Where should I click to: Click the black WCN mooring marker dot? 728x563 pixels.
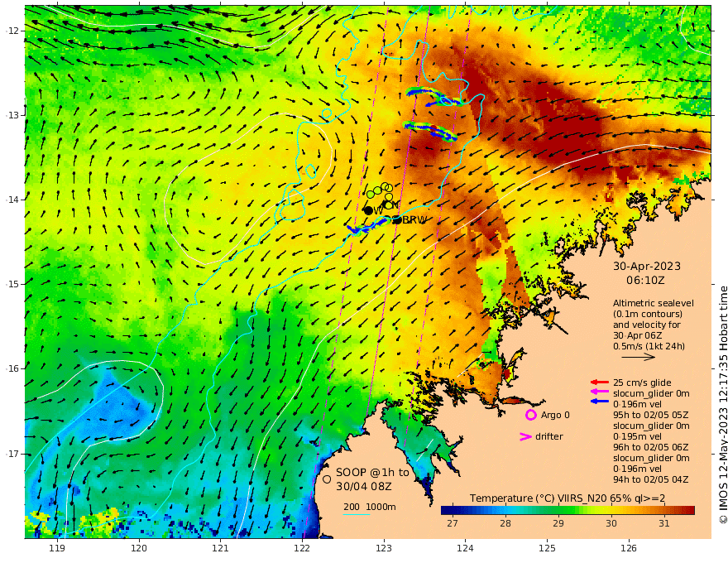click(x=368, y=210)
